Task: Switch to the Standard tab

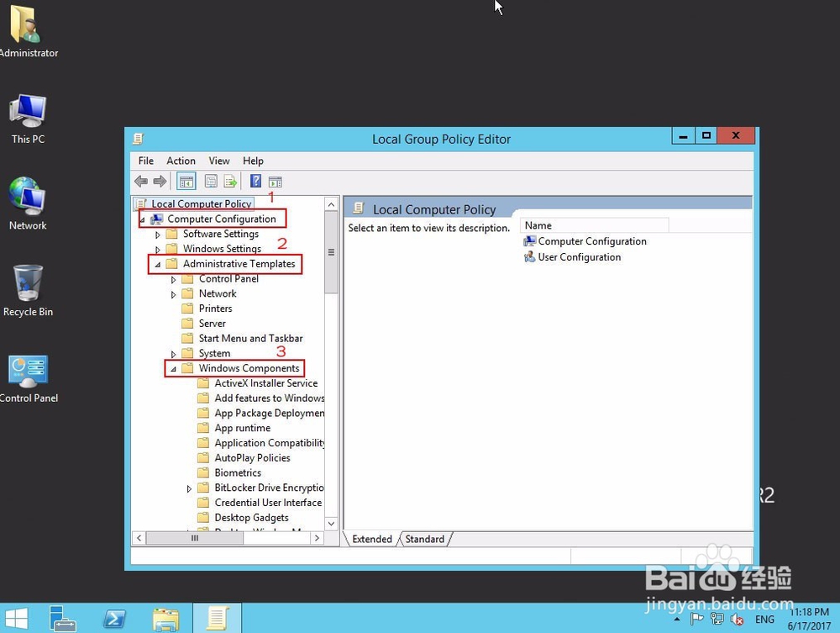Action: pyautogui.click(x=425, y=539)
